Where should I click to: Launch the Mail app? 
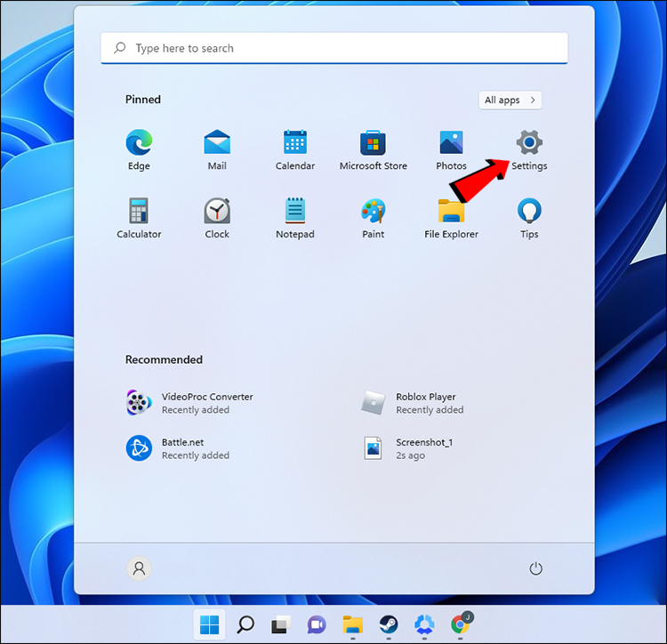tap(217, 149)
